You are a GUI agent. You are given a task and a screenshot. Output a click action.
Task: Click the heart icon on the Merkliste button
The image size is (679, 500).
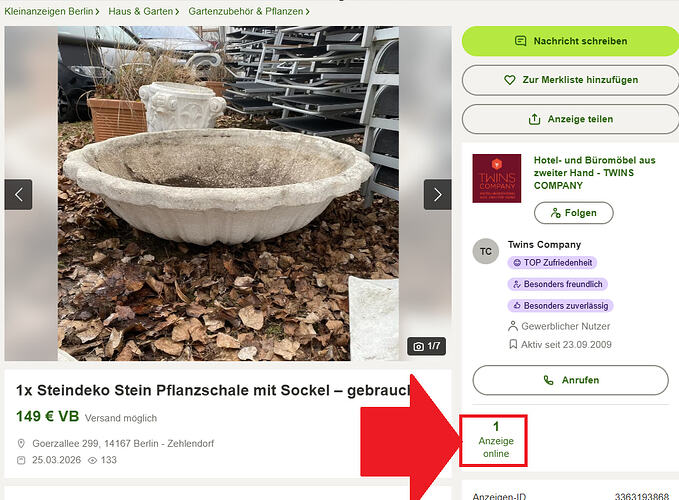click(510, 80)
